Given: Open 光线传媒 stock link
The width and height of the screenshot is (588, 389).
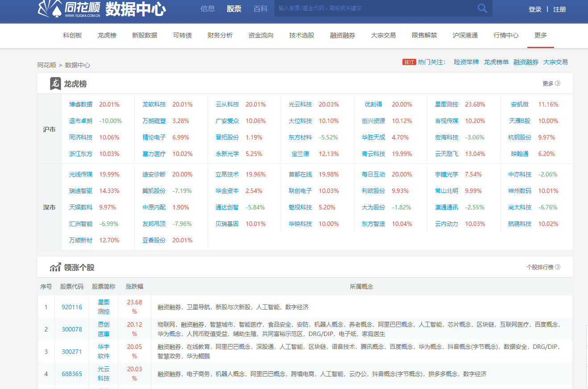Looking at the screenshot, I should coord(81,174).
